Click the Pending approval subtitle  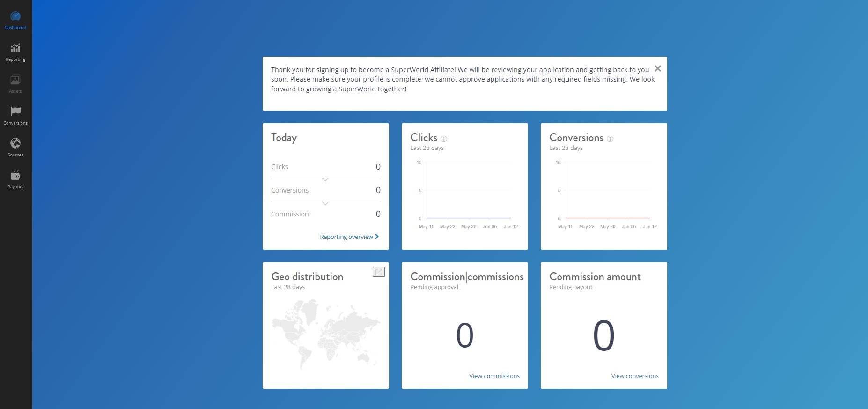click(434, 287)
